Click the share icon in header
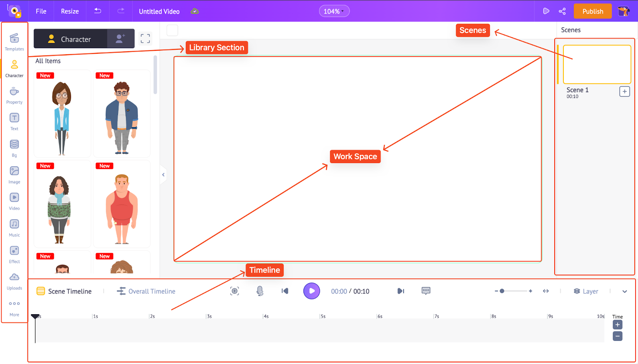 (x=562, y=11)
